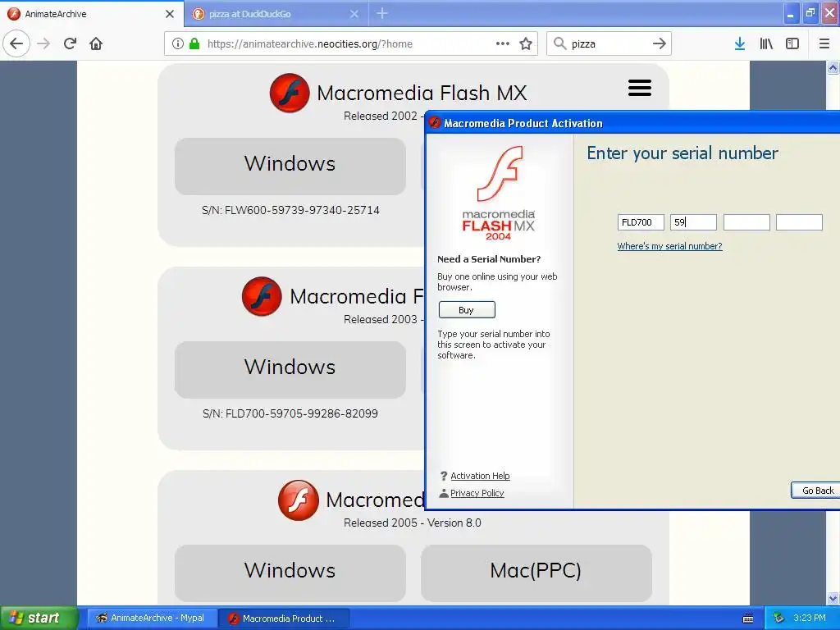The image size is (840, 630).
Task: Click the browser forward arrow
Action: (44, 43)
